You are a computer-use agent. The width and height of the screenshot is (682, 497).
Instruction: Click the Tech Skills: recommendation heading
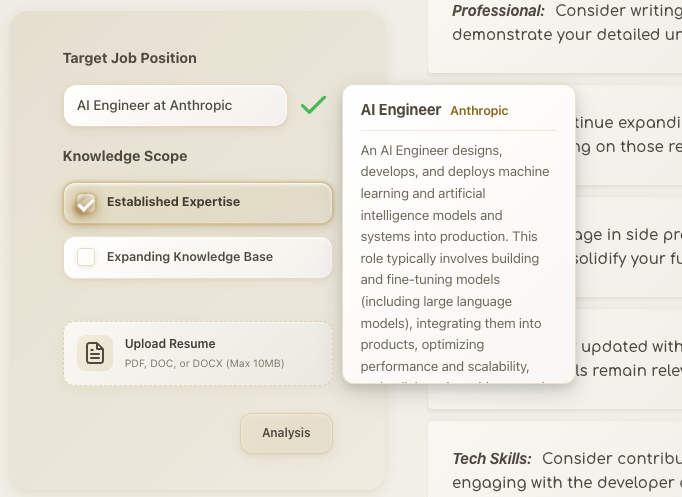491,459
